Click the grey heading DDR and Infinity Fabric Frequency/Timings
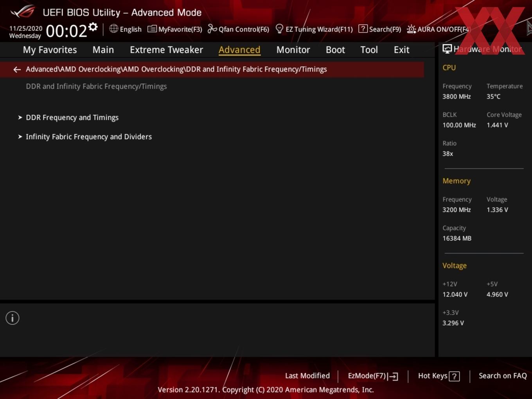 [96, 86]
